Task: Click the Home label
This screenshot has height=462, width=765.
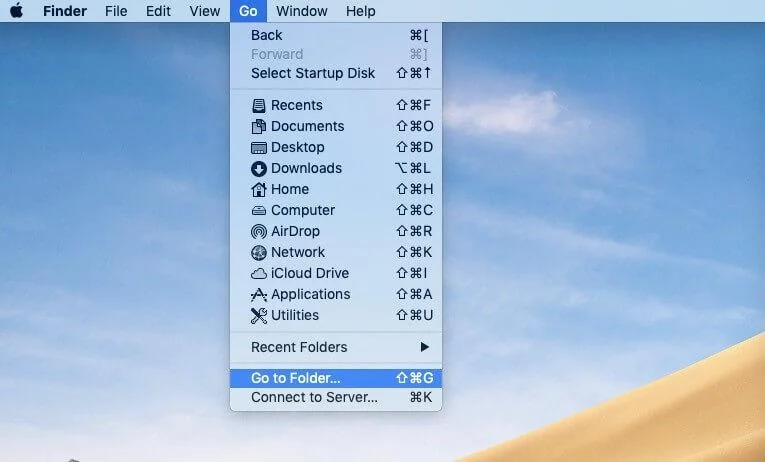Action: pos(290,189)
